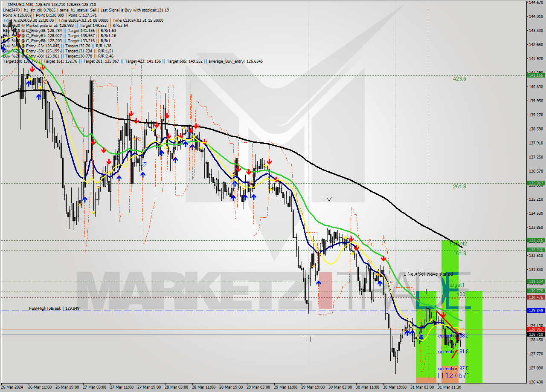Select the blue buy arrow near 30 Mar 11:00

380,283
